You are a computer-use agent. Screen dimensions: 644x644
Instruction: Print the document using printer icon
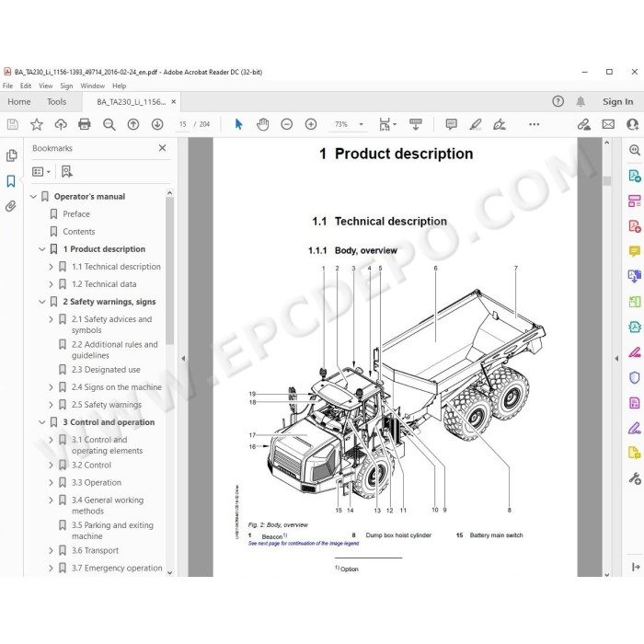point(85,124)
